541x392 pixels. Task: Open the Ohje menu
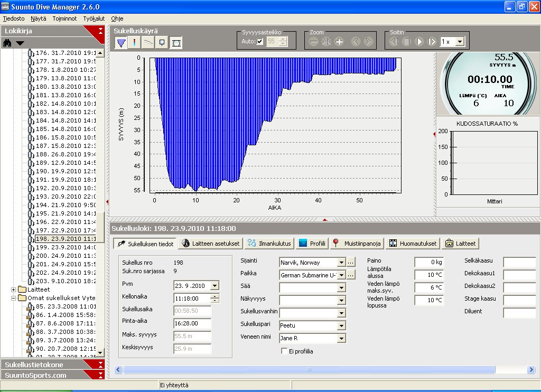point(117,18)
